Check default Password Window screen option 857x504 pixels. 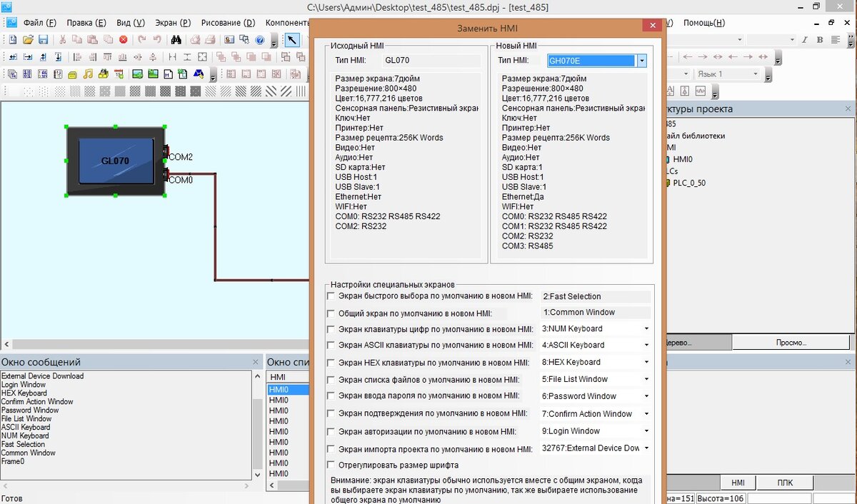[331, 396]
